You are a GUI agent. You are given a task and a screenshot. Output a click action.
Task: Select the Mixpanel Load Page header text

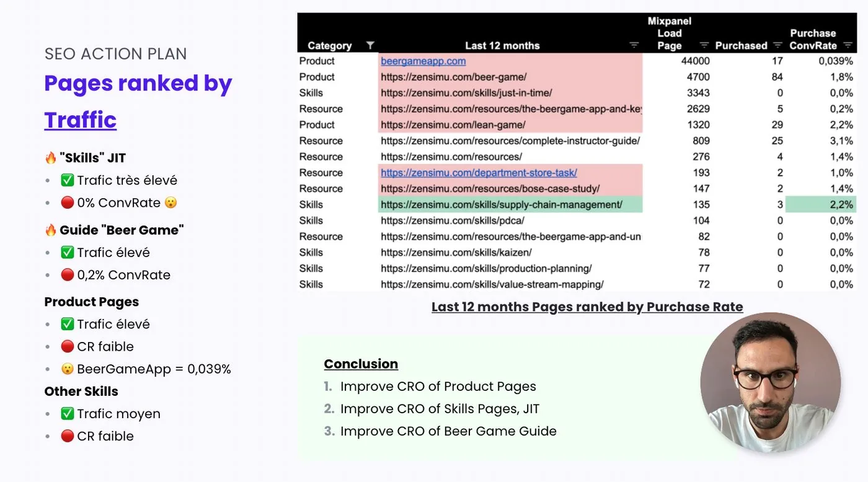(670, 33)
